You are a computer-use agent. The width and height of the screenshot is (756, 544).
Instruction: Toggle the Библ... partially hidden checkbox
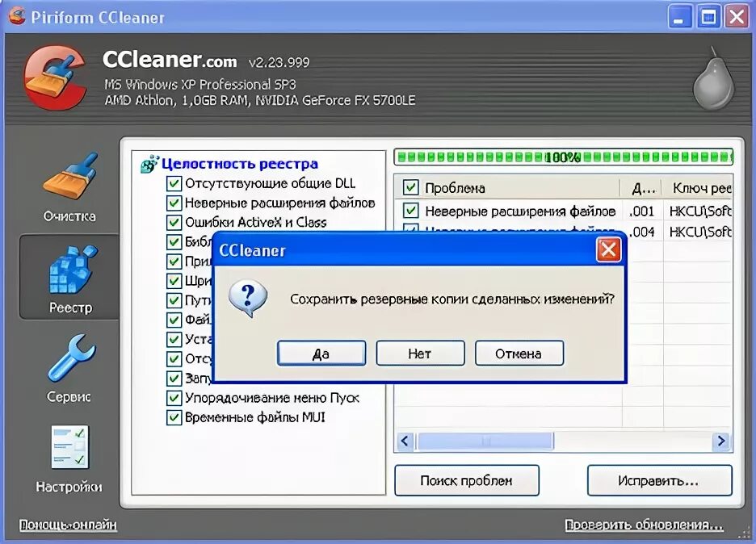174,242
